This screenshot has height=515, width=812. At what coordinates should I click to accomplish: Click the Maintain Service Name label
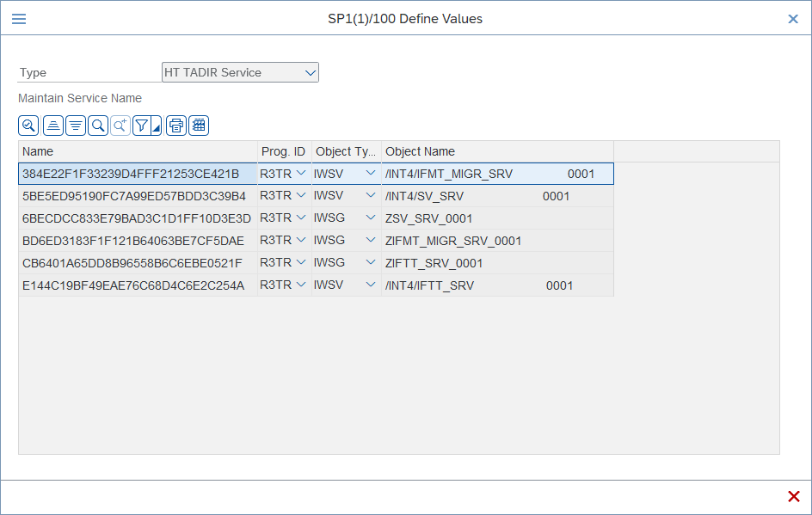pos(80,98)
